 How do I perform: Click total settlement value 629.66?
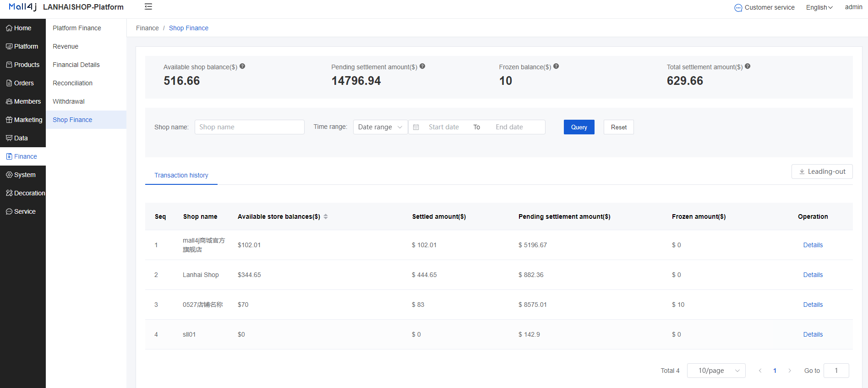click(685, 81)
